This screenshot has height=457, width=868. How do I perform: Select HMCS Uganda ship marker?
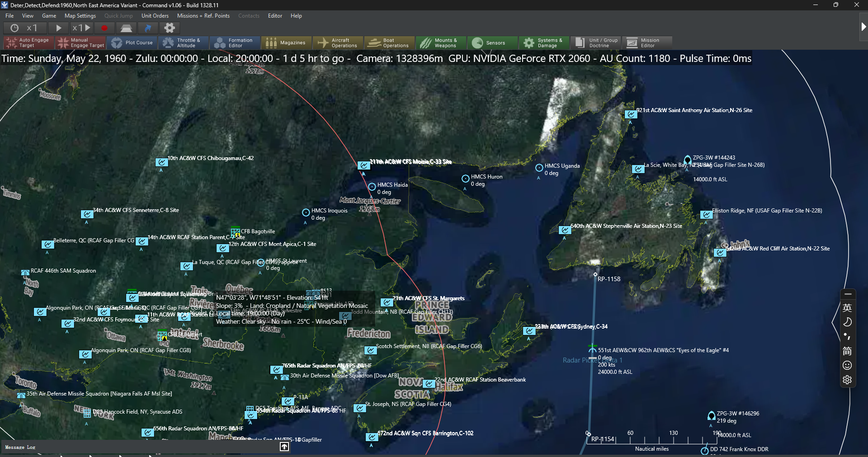(539, 168)
